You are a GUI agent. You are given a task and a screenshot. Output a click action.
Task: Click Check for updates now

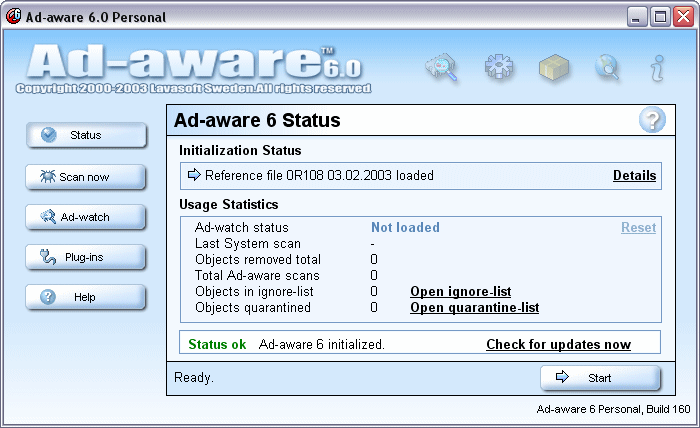click(558, 344)
